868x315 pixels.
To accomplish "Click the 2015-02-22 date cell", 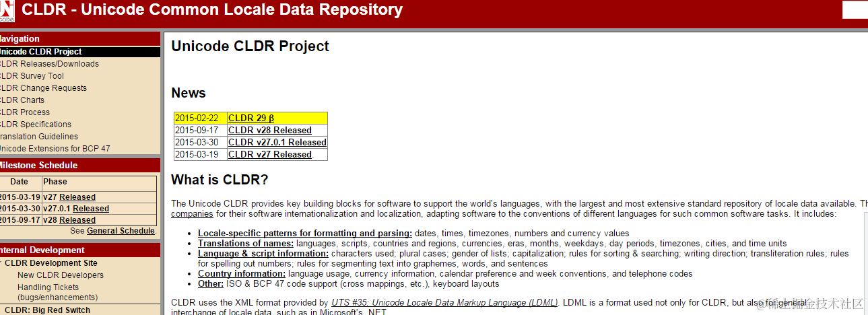I will pyautogui.click(x=201, y=118).
